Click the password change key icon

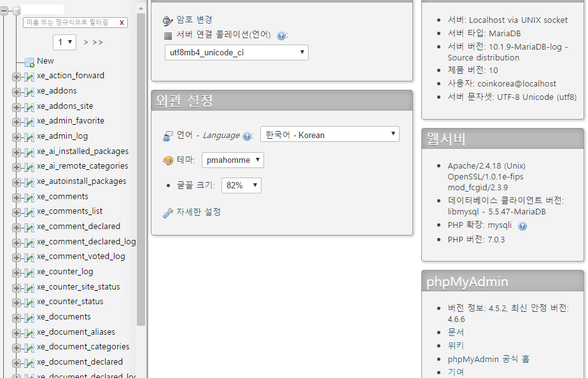point(168,20)
